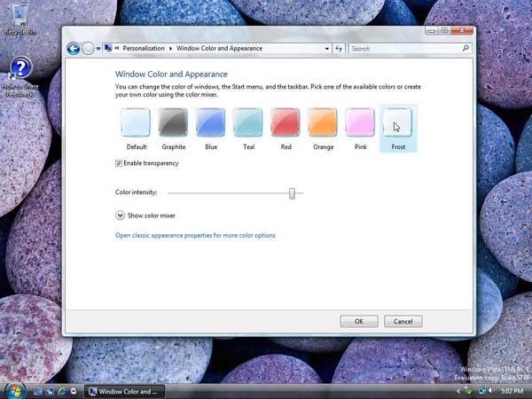Image resolution: width=532 pixels, height=399 pixels.
Task: Click the Back navigation arrow
Action: (74, 49)
